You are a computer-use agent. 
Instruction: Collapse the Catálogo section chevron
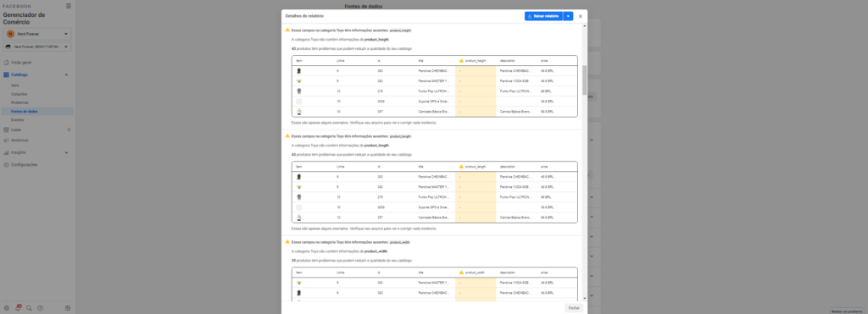[66, 74]
